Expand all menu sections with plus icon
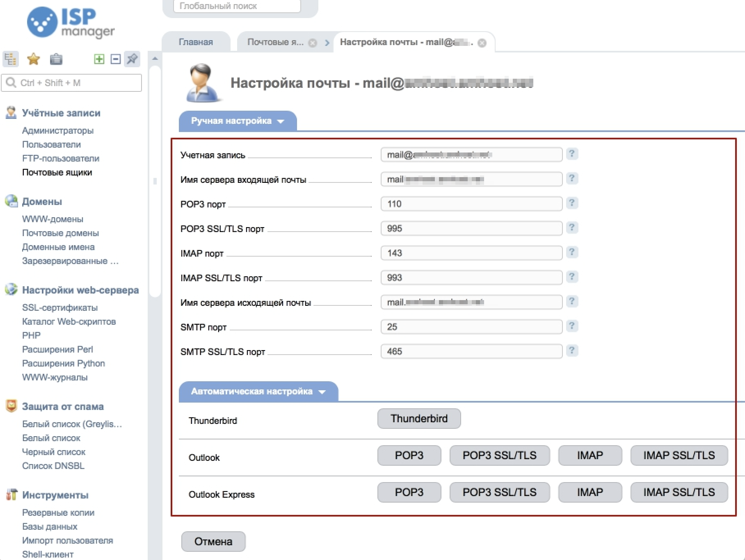This screenshot has height=560, width=745. coord(99,59)
